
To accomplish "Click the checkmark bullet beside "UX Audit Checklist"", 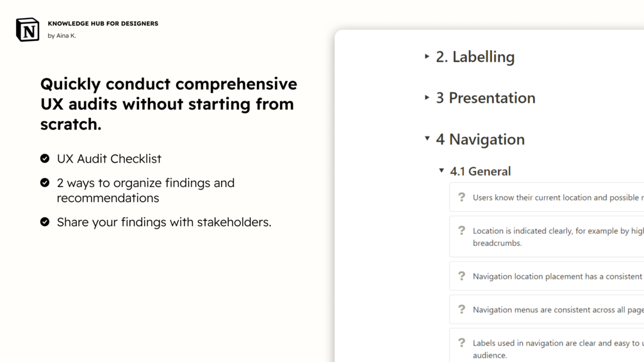I will click(45, 158).
